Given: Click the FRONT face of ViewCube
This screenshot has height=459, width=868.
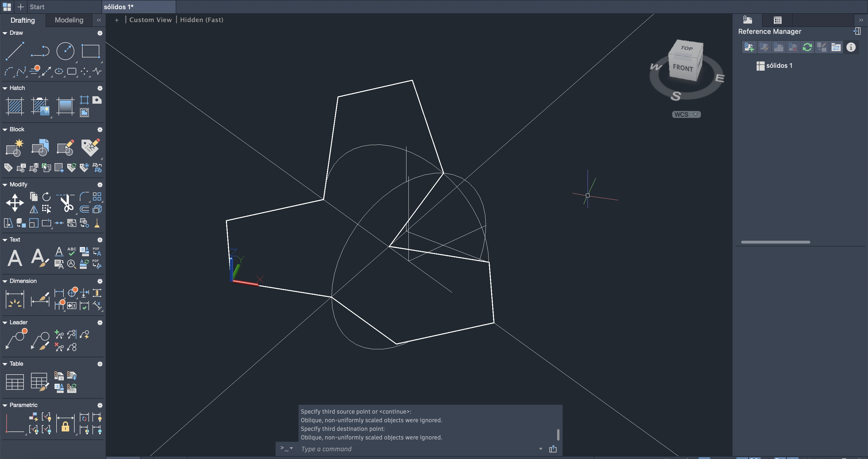Looking at the screenshot, I should coord(683,68).
